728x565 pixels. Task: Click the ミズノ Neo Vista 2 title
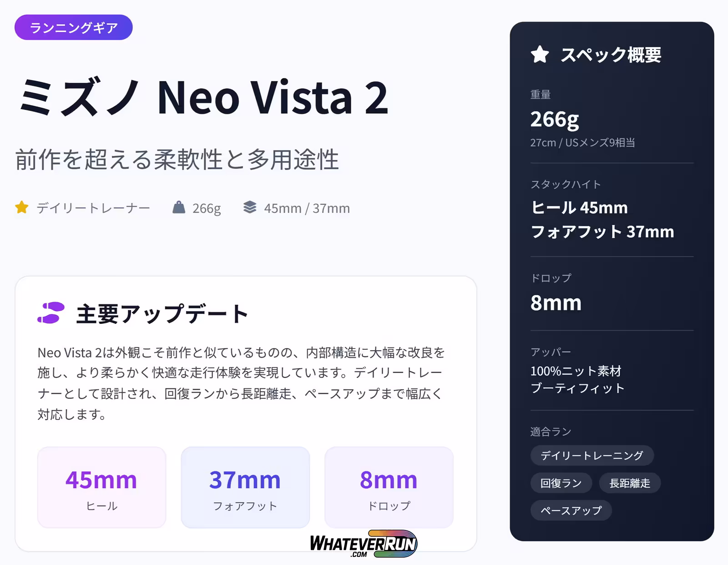pos(203,97)
